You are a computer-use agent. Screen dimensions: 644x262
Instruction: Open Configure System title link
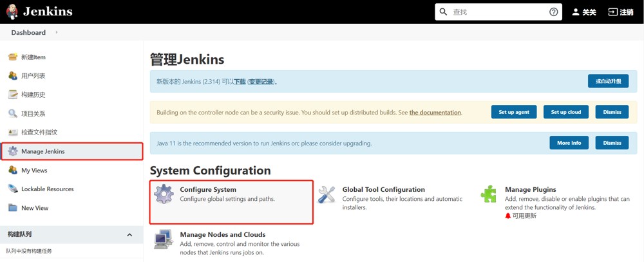208,190
